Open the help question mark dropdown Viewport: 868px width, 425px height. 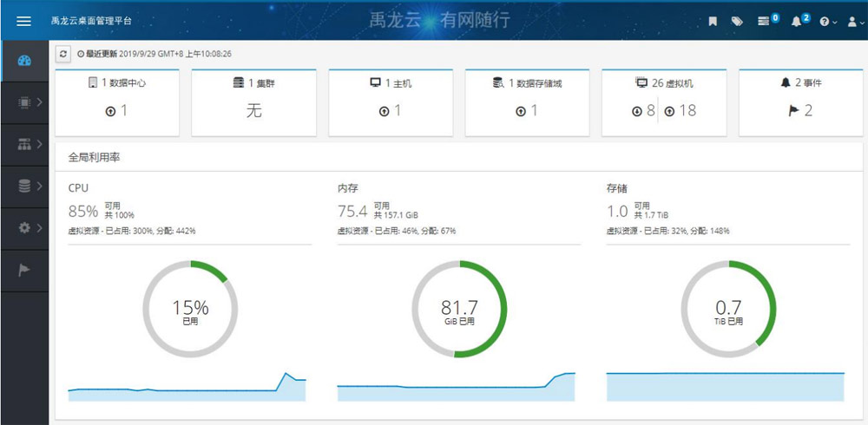click(x=827, y=22)
